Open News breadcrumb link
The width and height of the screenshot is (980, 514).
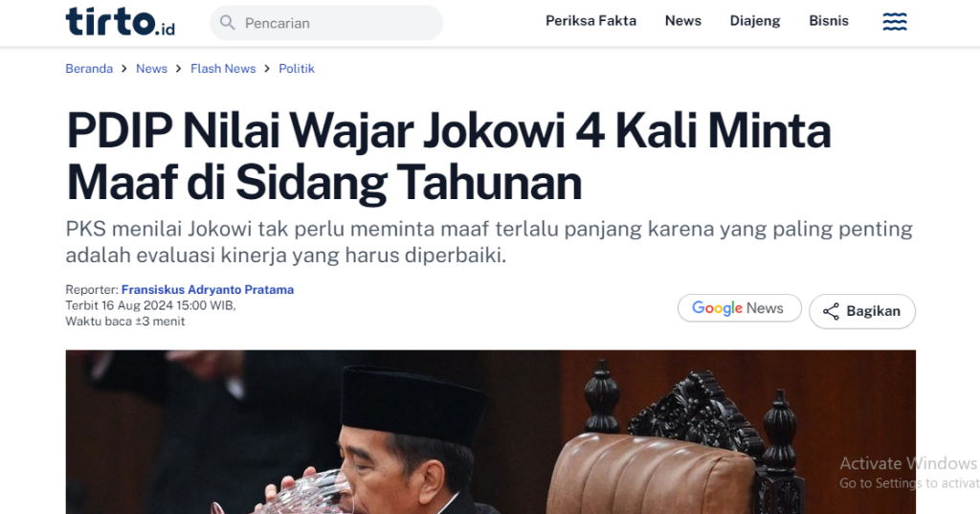click(x=152, y=69)
